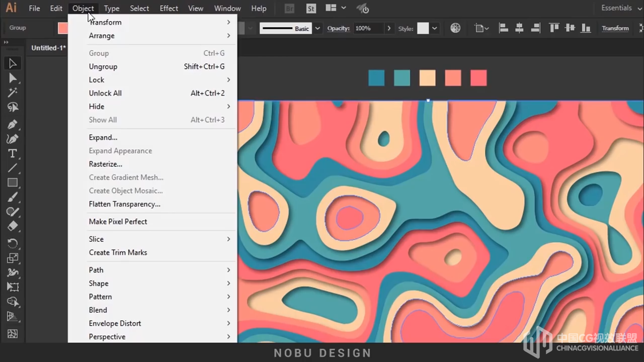Choose the Lasso tool

pos(13,107)
